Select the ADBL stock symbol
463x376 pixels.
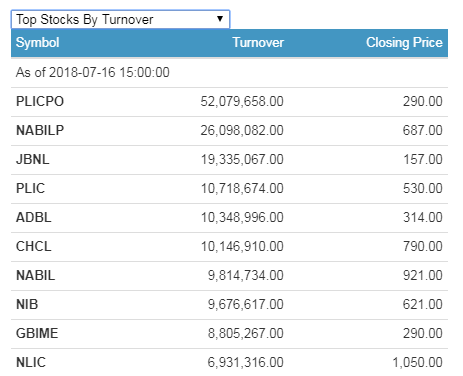click(x=34, y=217)
